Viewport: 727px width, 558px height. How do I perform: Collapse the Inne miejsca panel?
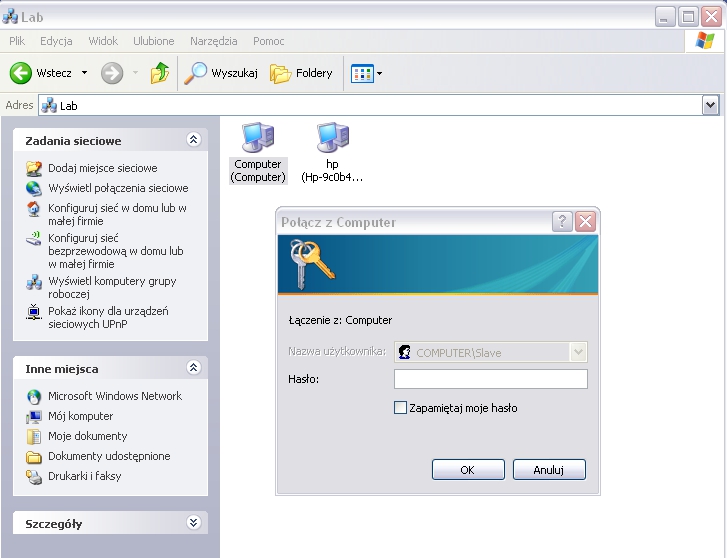(194, 368)
